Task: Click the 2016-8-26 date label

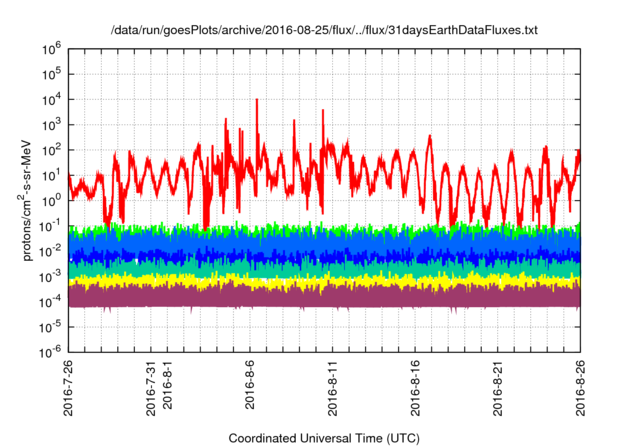Action: click(x=580, y=388)
